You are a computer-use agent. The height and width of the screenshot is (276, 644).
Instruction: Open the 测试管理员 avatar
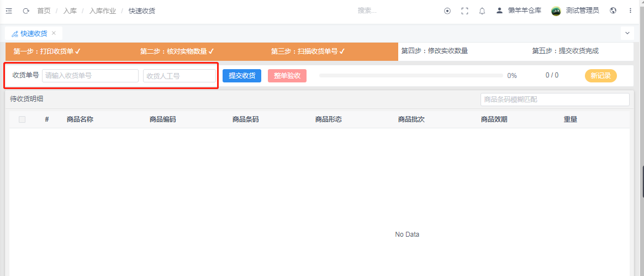click(x=556, y=11)
